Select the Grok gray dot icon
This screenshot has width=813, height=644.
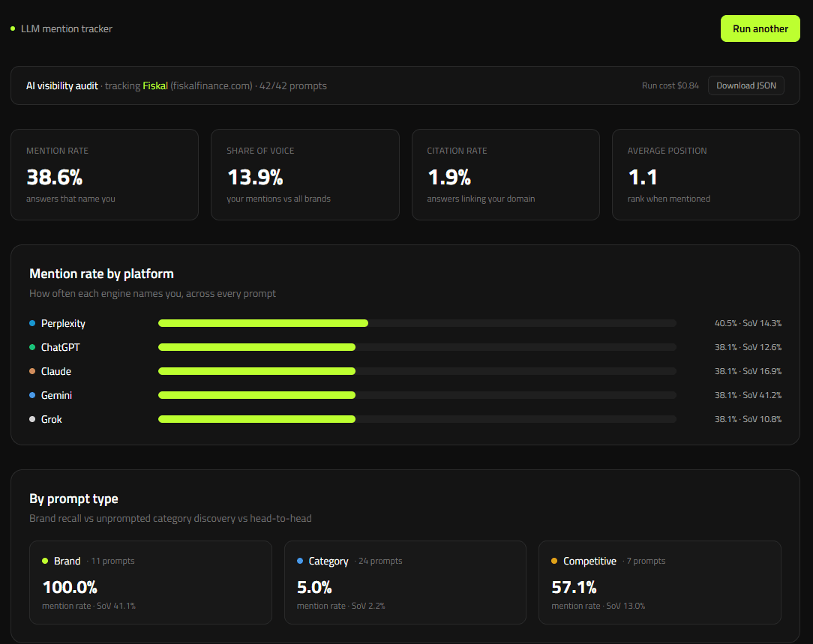(x=32, y=419)
